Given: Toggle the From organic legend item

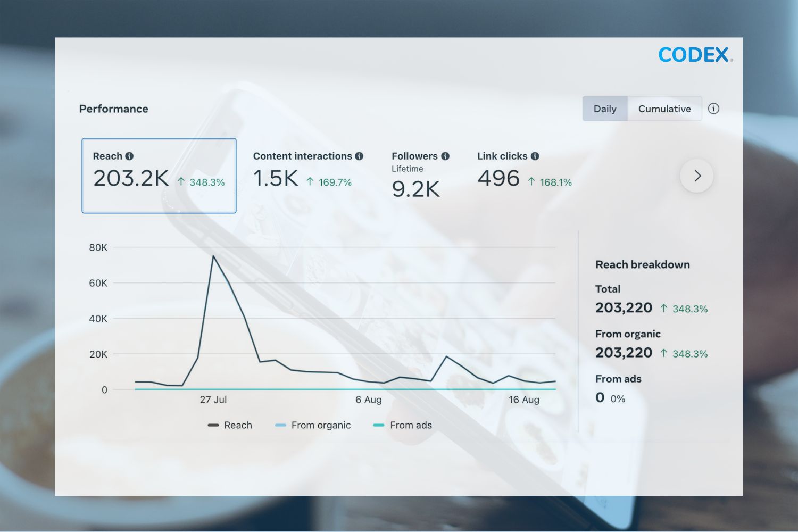Looking at the screenshot, I should point(313,425).
